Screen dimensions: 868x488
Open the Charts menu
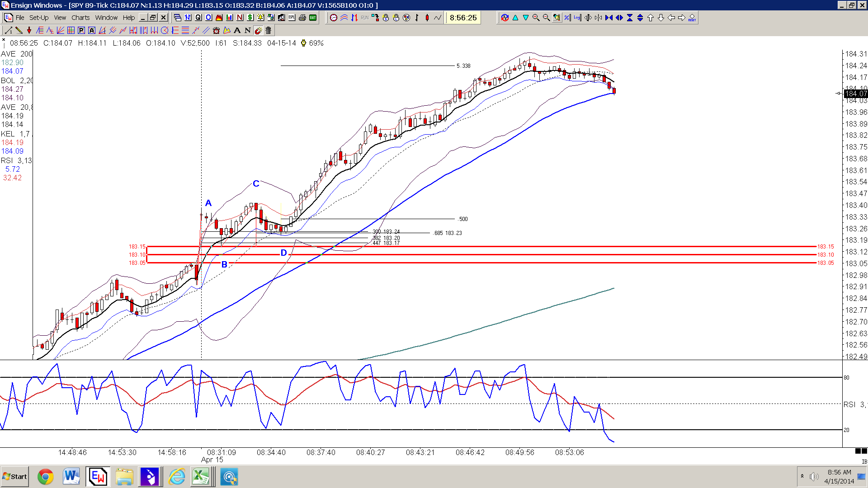(80, 18)
